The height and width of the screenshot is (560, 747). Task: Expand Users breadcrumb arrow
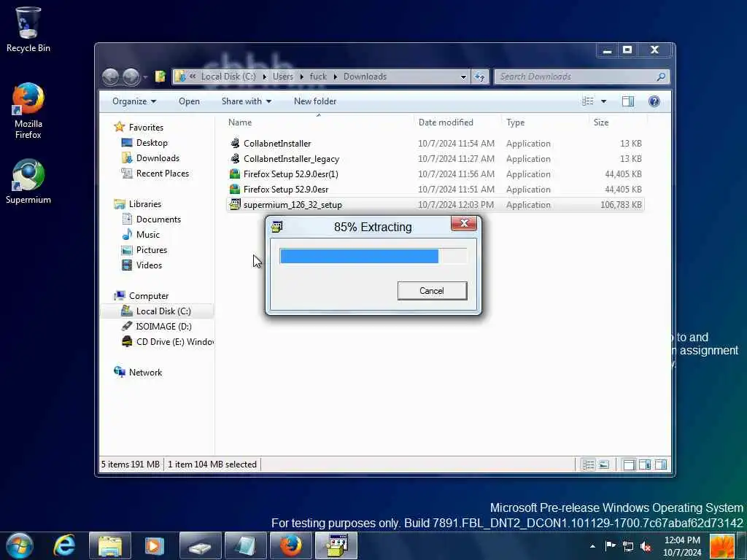click(301, 77)
